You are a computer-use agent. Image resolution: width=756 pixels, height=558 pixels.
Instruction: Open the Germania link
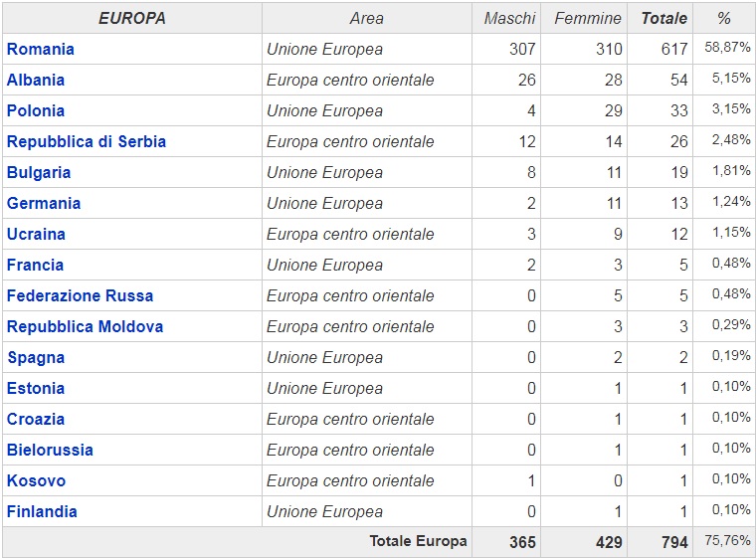pos(44,203)
